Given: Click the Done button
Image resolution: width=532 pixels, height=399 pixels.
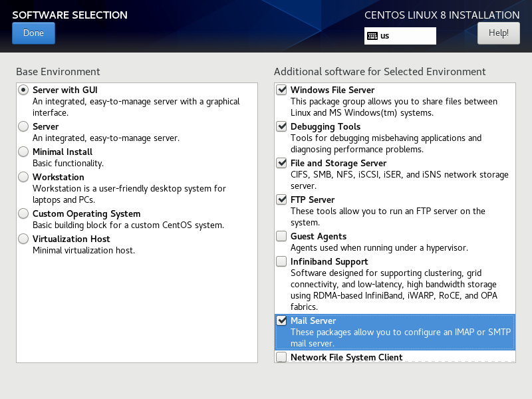Looking at the screenshot, I should [x=33, y=33].
